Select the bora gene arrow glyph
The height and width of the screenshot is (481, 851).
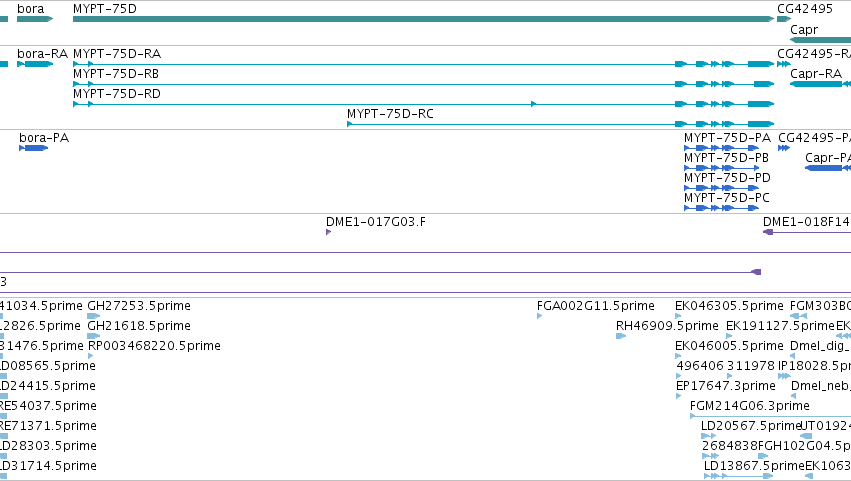click(x=35, y=19)
